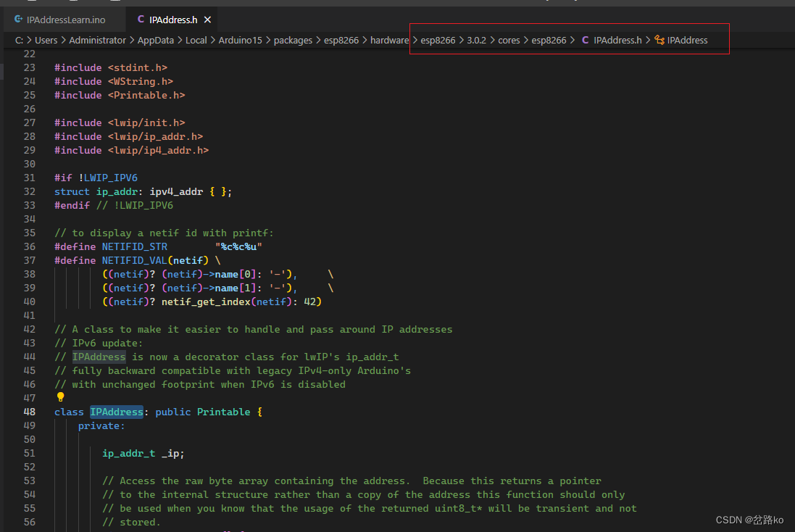Click the highlighted IPAddress class name
This screenshot has width=795, height=532.
pos(117,412)
